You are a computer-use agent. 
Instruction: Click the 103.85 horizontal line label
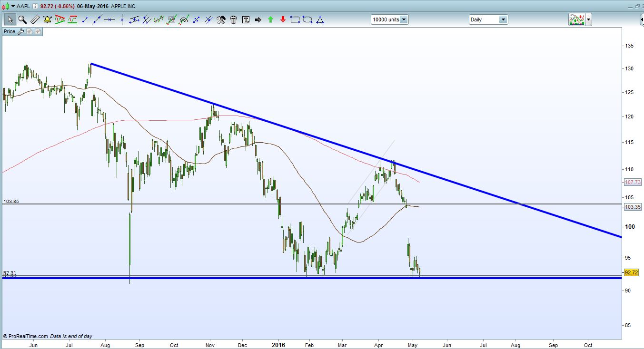[x=10, y=201]
